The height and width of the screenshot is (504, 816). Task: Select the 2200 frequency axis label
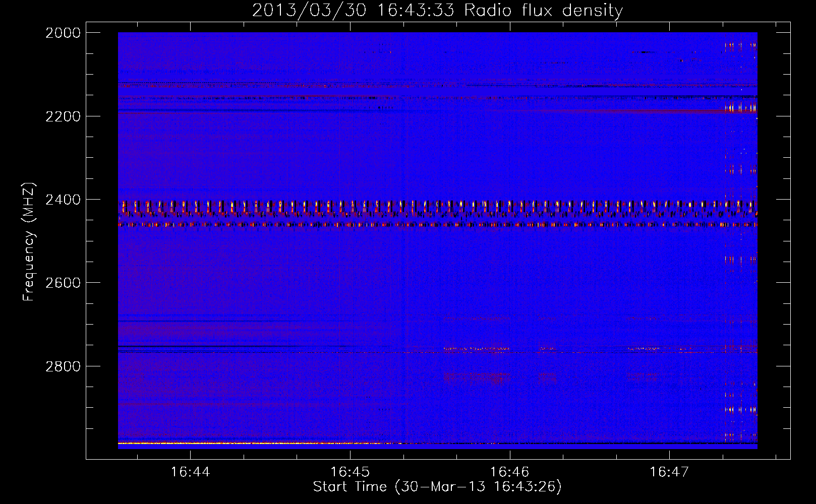point(63,116)
